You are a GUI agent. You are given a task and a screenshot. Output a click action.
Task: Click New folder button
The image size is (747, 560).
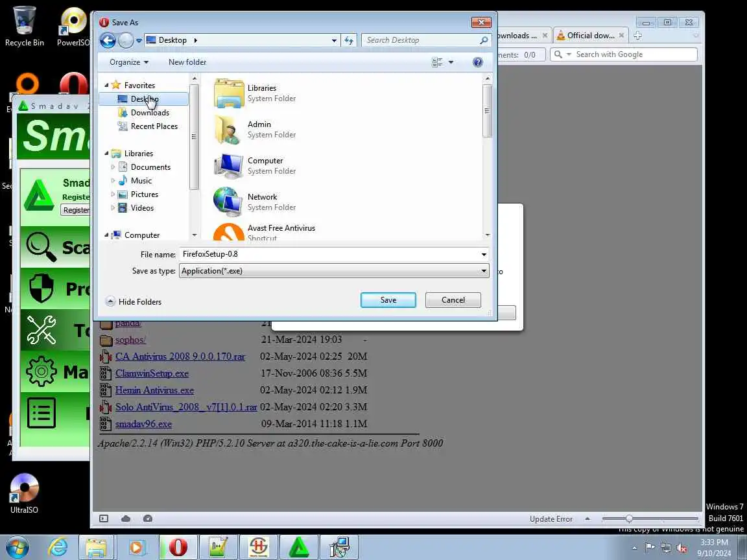187,62
